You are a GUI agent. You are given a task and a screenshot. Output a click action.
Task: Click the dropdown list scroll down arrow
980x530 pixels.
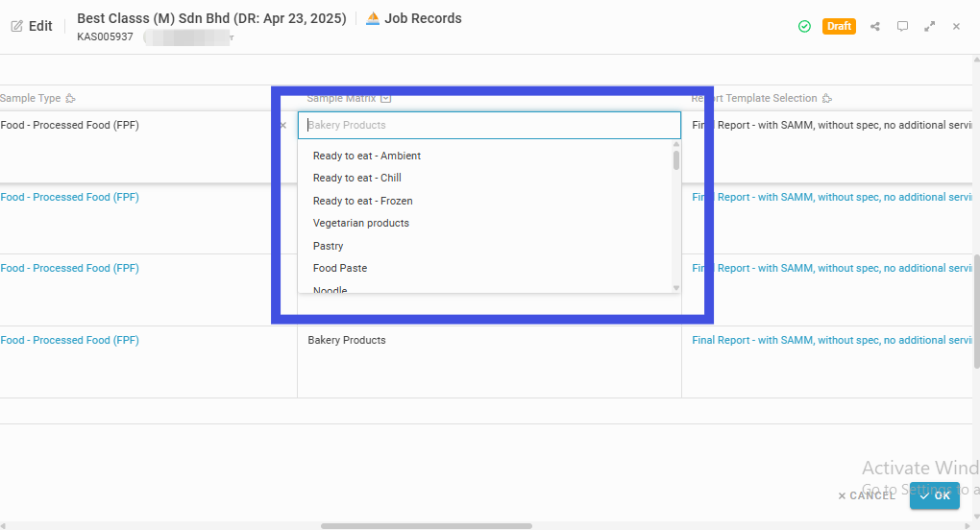(x=676, y=288)
